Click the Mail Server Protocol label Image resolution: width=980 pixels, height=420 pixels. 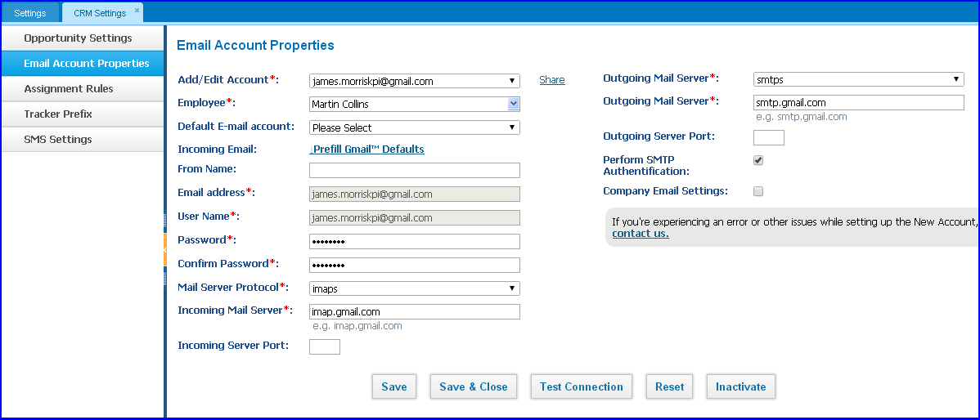tap(232, 287)
